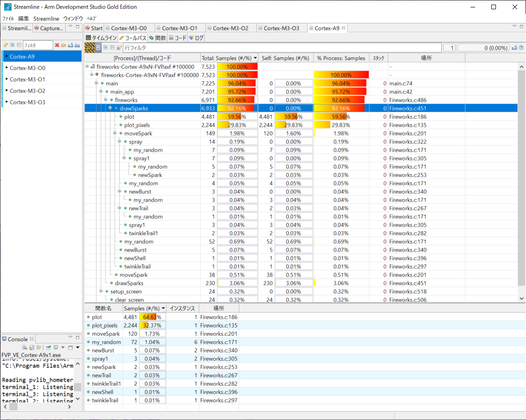Screen dimensions: 526x420
Task: Open the ファイル menu
Action: (8, 19)
